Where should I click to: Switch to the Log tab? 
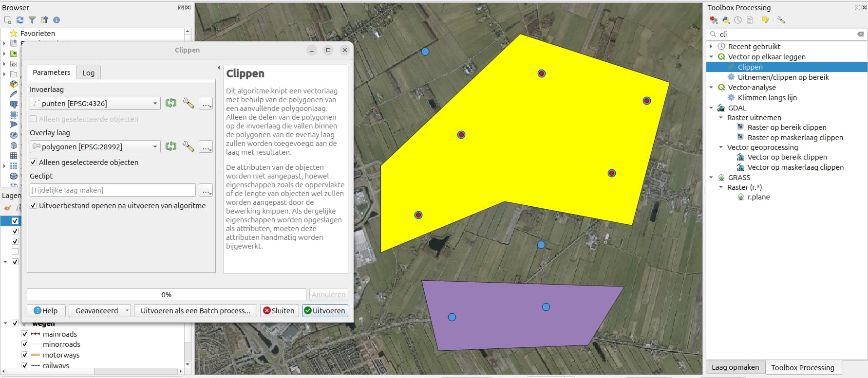click(88, 73)
